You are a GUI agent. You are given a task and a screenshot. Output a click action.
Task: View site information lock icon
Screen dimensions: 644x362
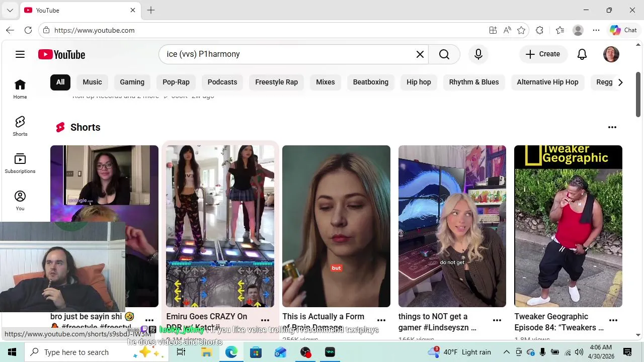click(x=46, y=30)
